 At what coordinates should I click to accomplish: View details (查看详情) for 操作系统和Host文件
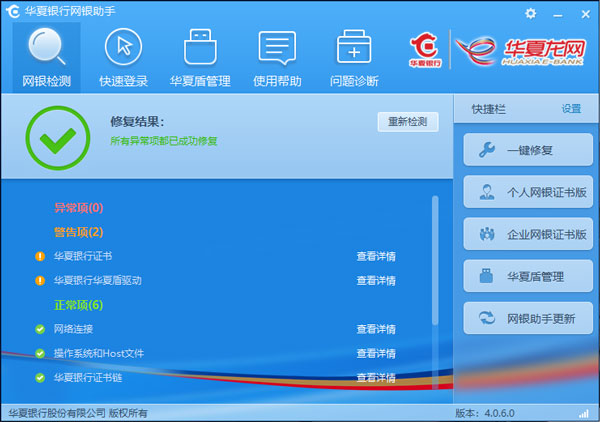click(376, 354)
